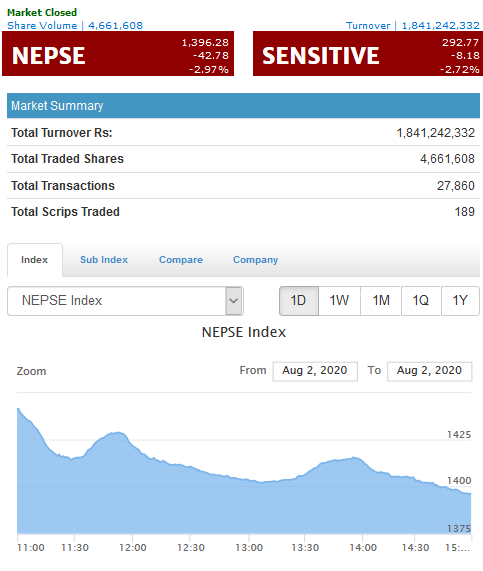Click the 12:00 time axis label
Viewport: 483px width, 571px height.
[x=133, y=548]
